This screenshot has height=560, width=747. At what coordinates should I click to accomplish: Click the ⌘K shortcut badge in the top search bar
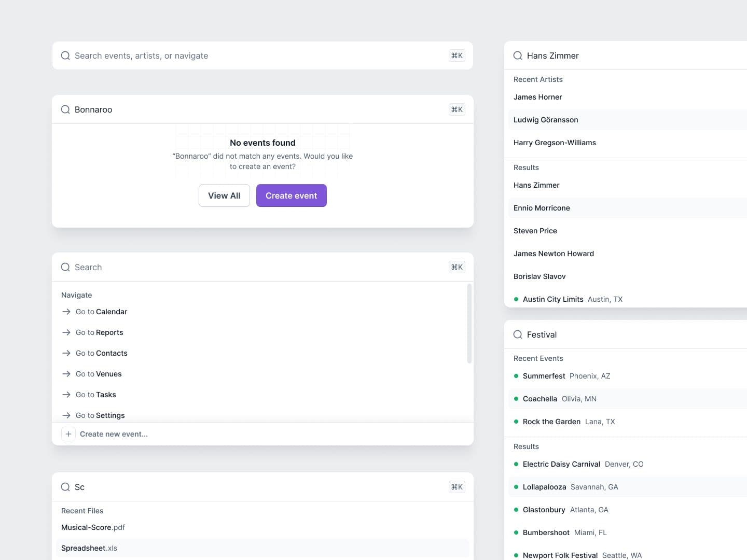(457, 55)
